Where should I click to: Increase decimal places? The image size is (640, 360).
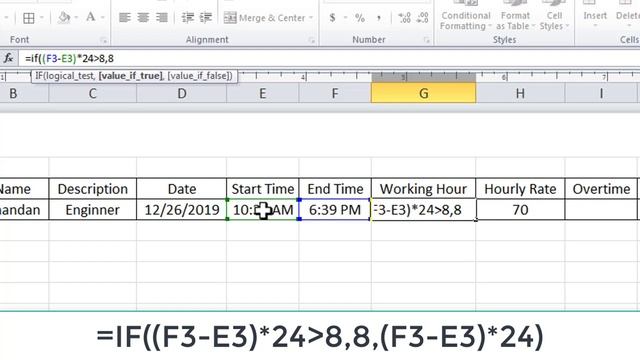pos(404,18)
